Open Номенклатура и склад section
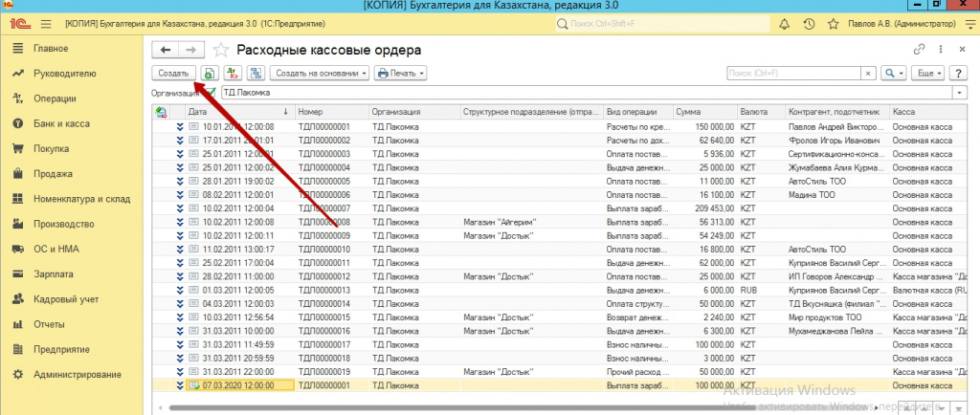The width and height of the screenshot is (980, 415). coord(82,199)
